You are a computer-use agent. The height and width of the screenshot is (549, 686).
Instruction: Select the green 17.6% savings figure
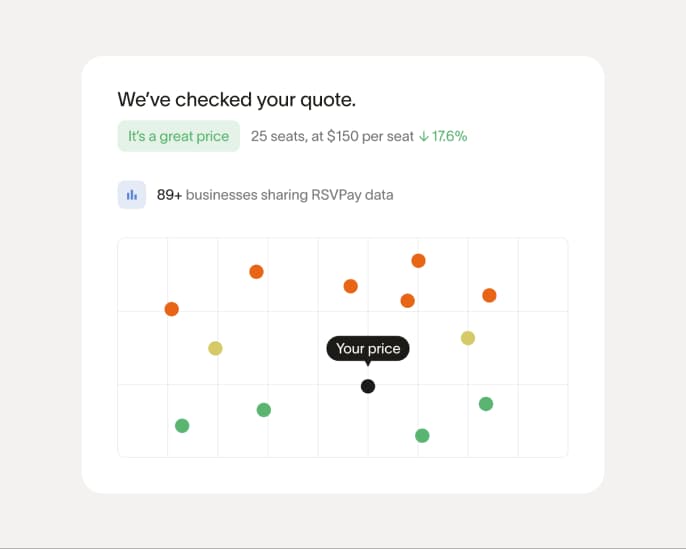pos(449,136)
